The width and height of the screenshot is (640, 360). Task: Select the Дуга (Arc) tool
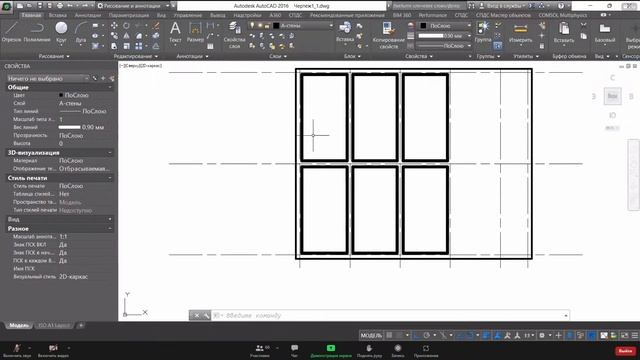(81, 32)
